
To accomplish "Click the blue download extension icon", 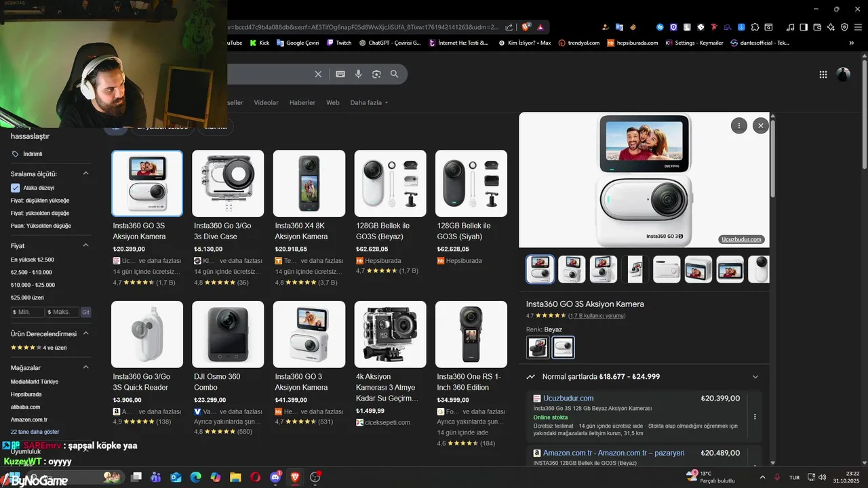I will [741, 27].
